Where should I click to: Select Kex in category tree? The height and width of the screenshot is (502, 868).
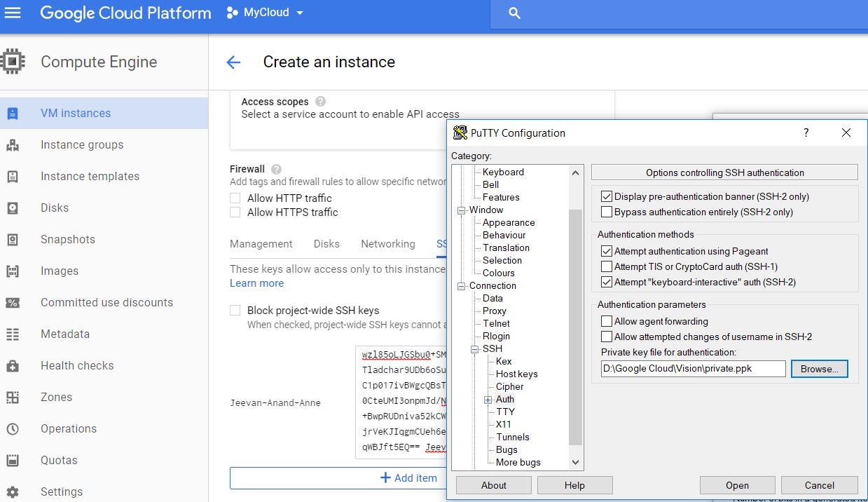coord(504,362)
